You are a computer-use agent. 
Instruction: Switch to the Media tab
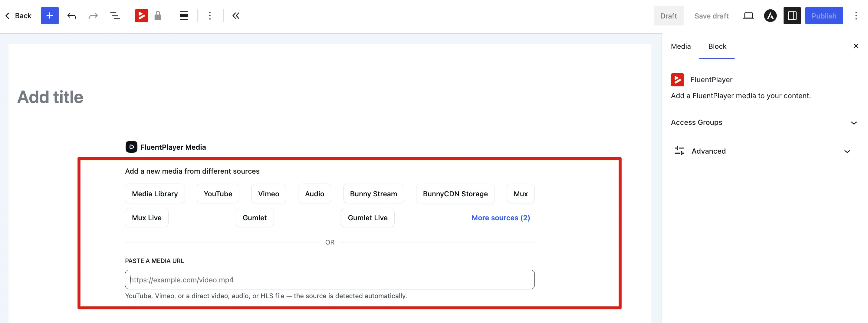click(681, 46)
